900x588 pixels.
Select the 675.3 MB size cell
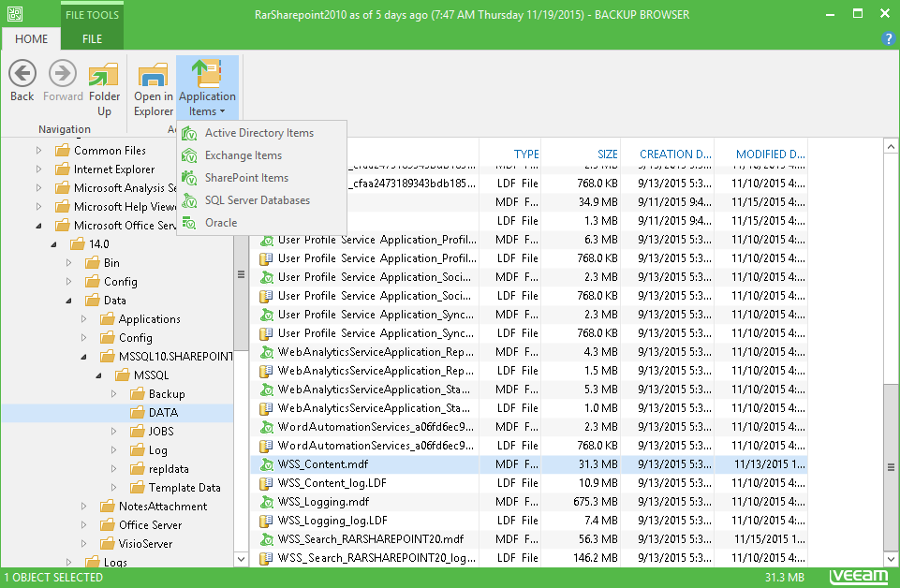[596, 502]
